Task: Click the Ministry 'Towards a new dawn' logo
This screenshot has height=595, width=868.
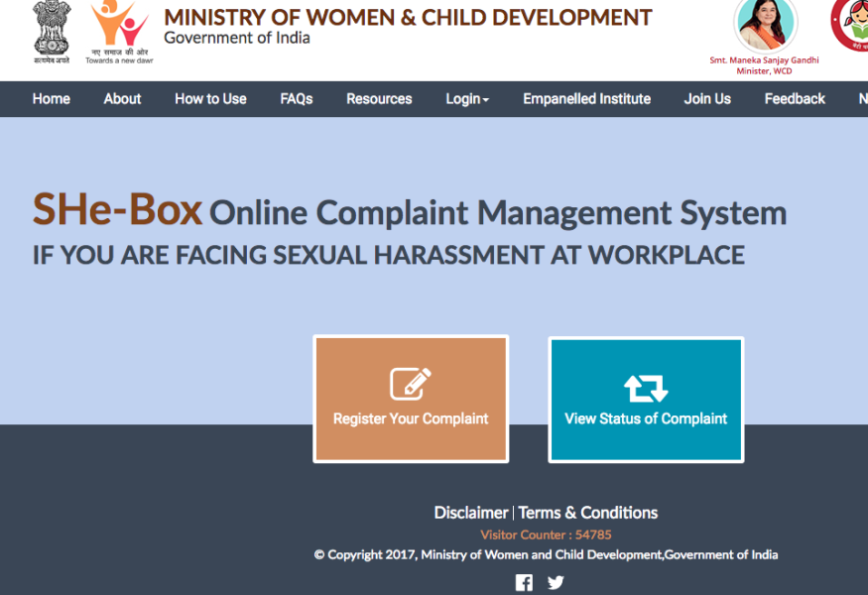Action: 120,32
